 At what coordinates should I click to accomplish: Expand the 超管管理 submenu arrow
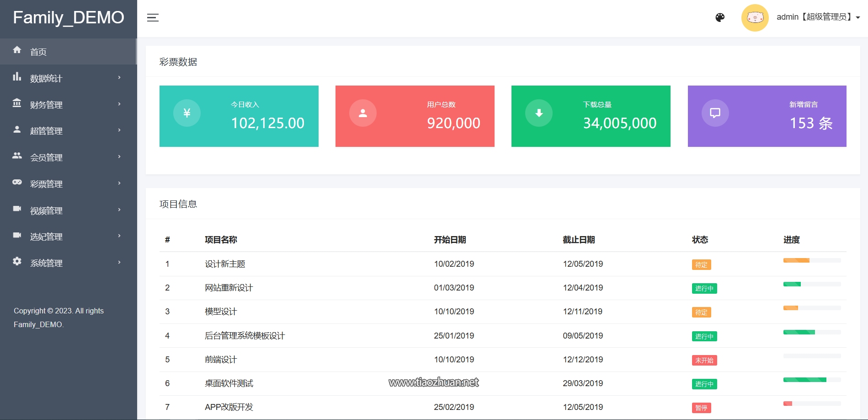tap(119, 130)
